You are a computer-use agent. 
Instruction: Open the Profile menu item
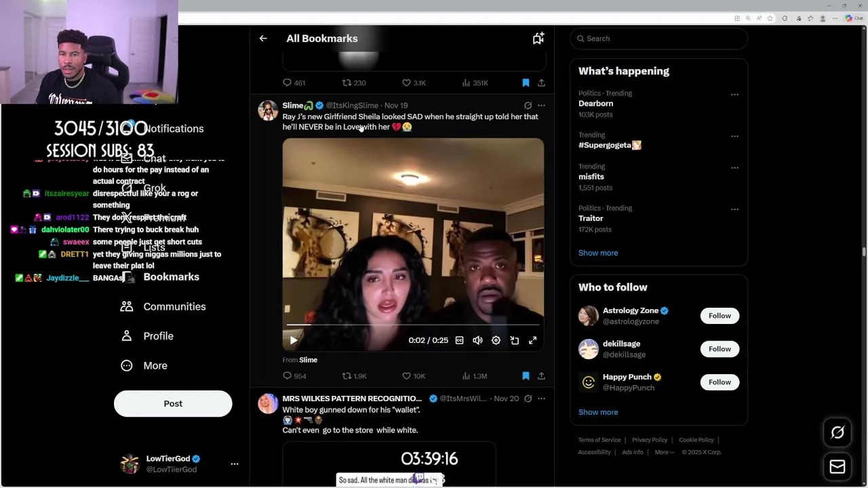[x=146, y=336]
